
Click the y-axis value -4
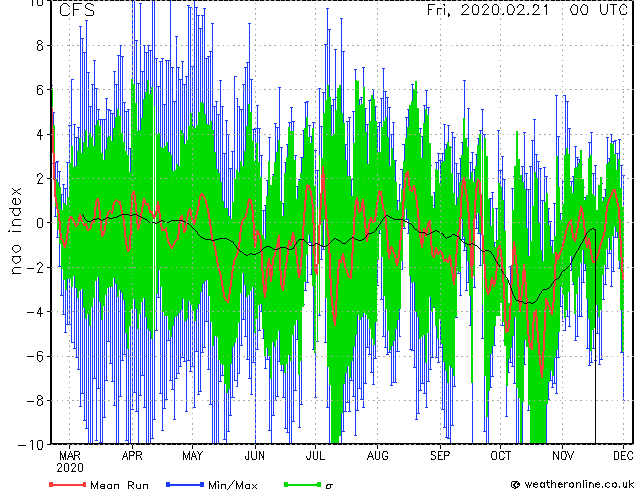point(36,312)
